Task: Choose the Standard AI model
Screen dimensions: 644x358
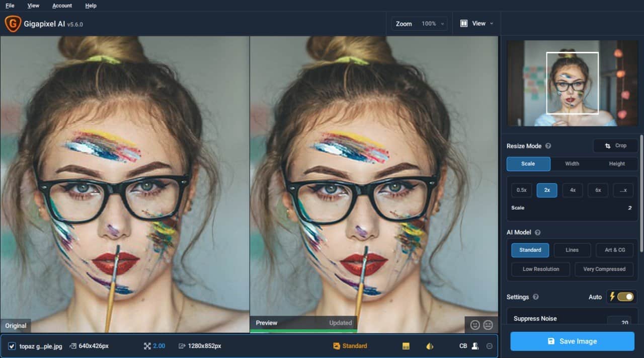Action: pyautogui.click(x=530, y=250)
